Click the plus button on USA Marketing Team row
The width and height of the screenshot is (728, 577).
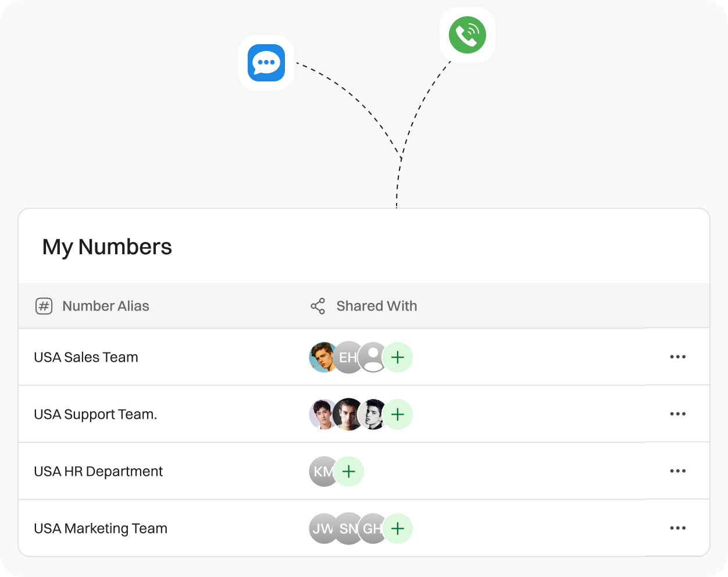click(x=398, y=528)
